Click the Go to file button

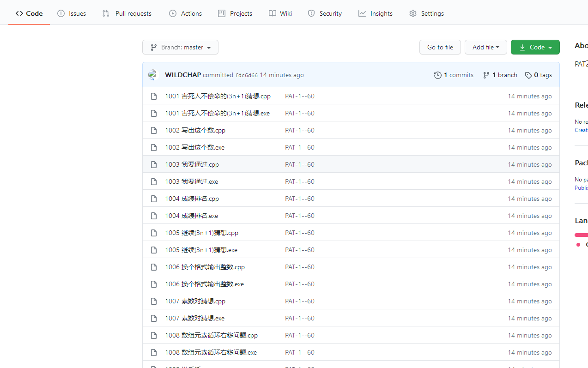tap(440, 47)
